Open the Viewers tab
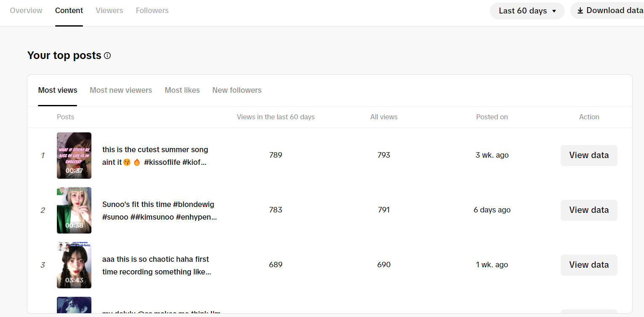Screen dimensions: 644x317 pyautogui.click(x=110, y=11)
